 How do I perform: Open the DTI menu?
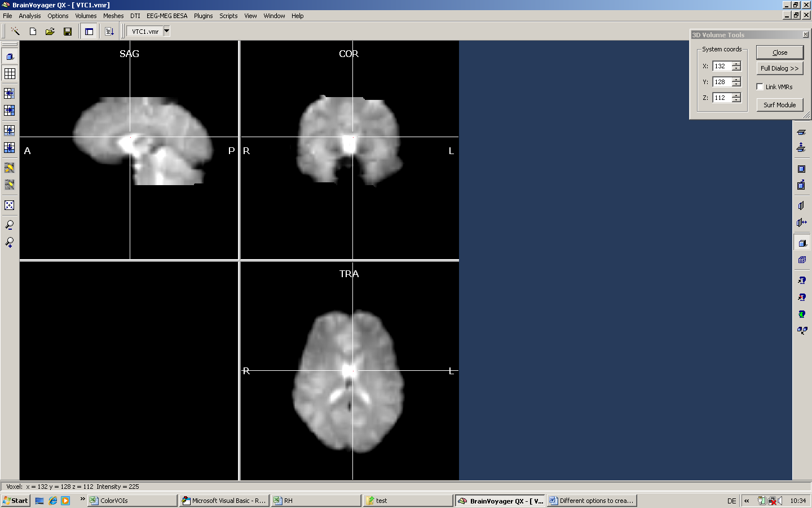tap(135, 16)
